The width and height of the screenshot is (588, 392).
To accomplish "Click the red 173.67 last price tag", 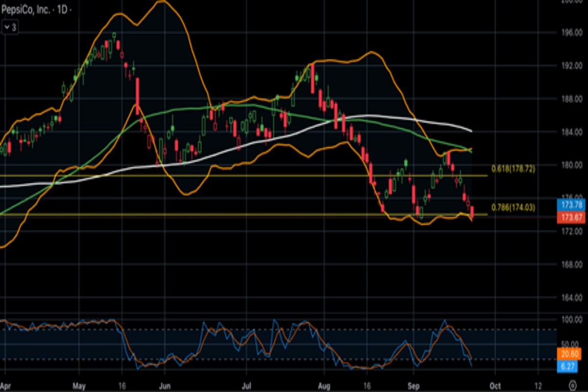I will pos(571,217).
